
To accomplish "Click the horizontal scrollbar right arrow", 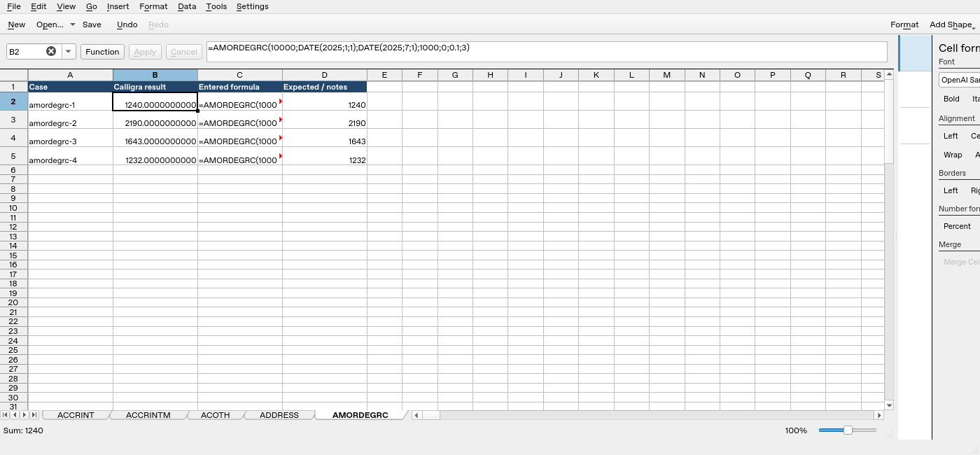I will (x=879, y=415).
